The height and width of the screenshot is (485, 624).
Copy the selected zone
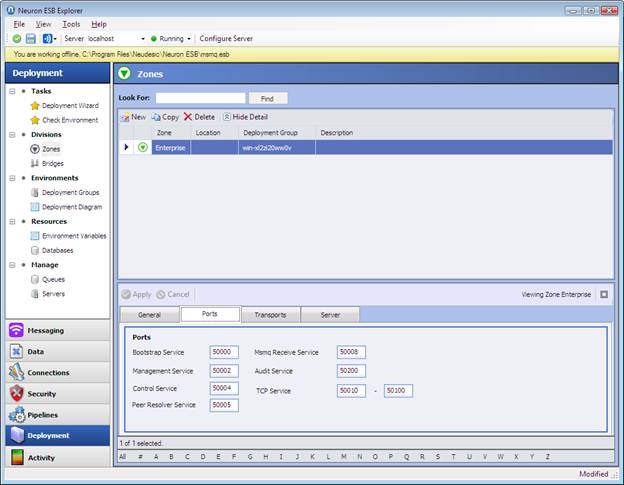(166, 117)
